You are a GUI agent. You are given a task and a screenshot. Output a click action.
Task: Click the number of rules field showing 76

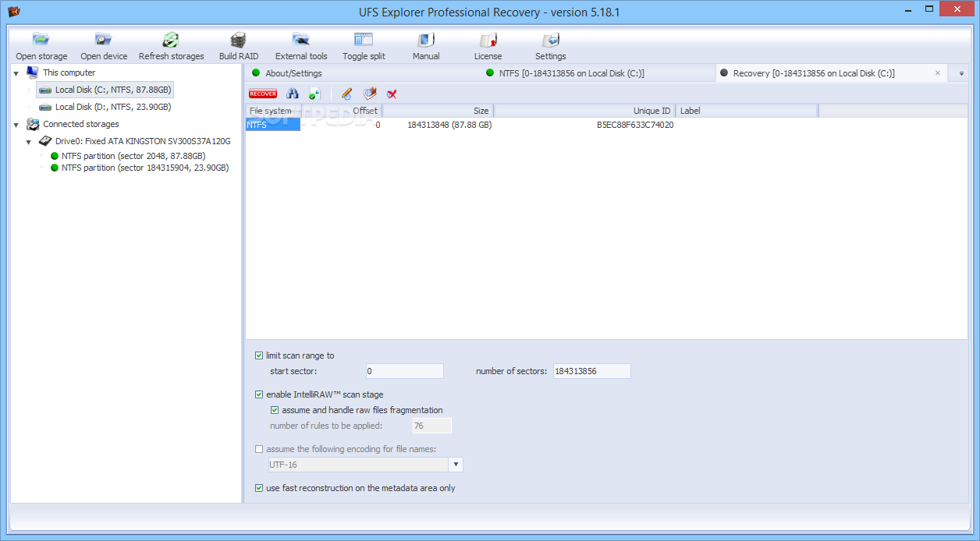click(x=432, y=426)
